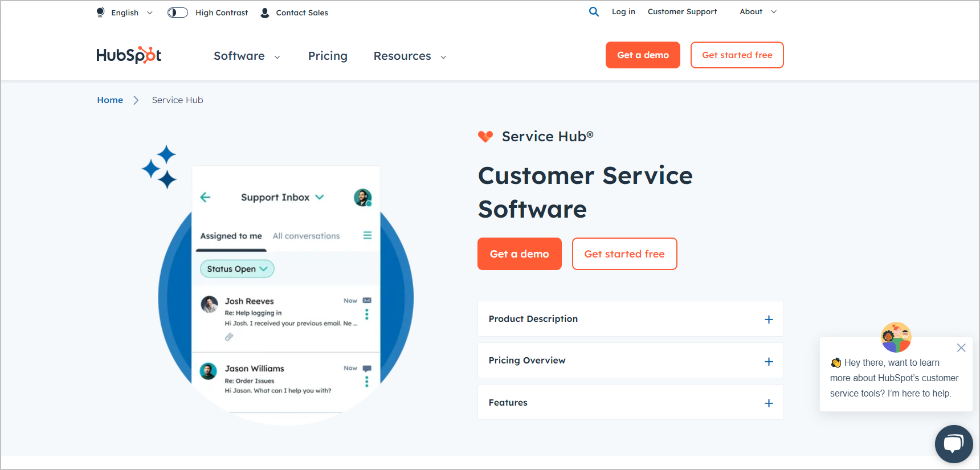The height and width of the screenshot is (470, 980).
Task: Click Jason Williams chat icon
Action: pyautogui.click(x=367, y=368)
